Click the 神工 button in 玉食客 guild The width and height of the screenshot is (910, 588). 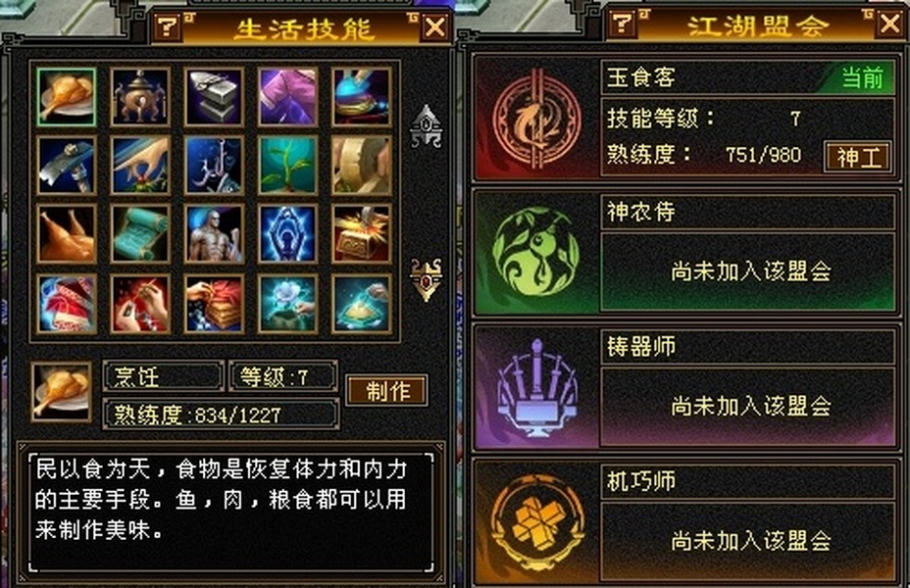(x=858, y=157)
